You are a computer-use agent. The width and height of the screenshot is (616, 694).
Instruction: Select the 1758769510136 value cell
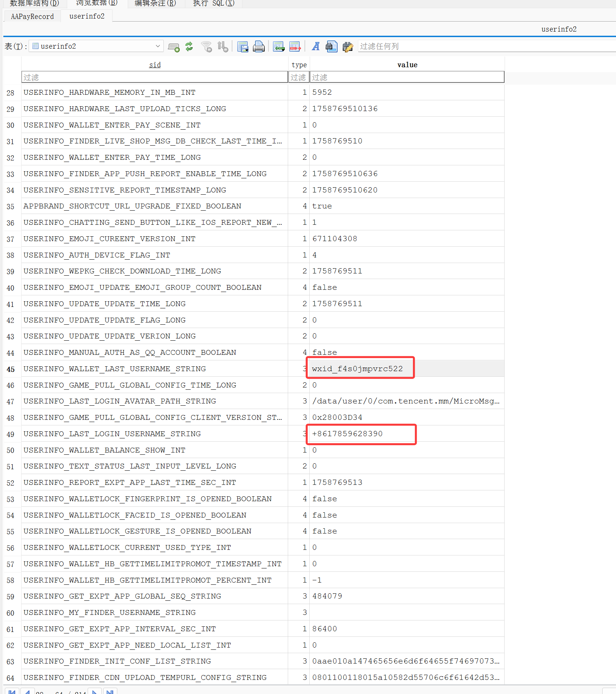click(x=407, y=108)
